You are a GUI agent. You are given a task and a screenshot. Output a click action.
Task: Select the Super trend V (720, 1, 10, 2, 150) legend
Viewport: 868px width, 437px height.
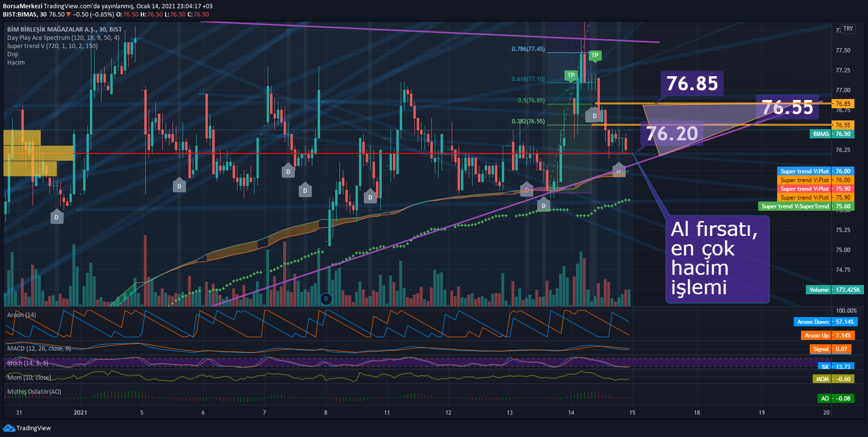[52, 46]
